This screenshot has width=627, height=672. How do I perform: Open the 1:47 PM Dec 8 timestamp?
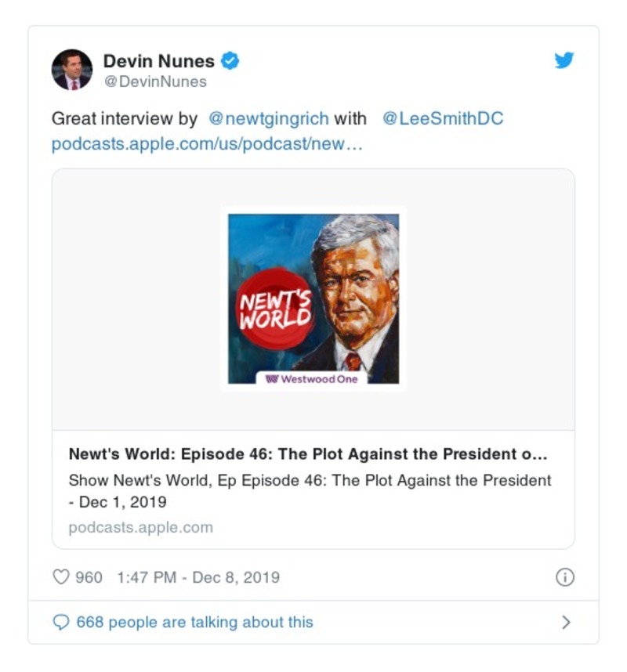coord(198,577)
